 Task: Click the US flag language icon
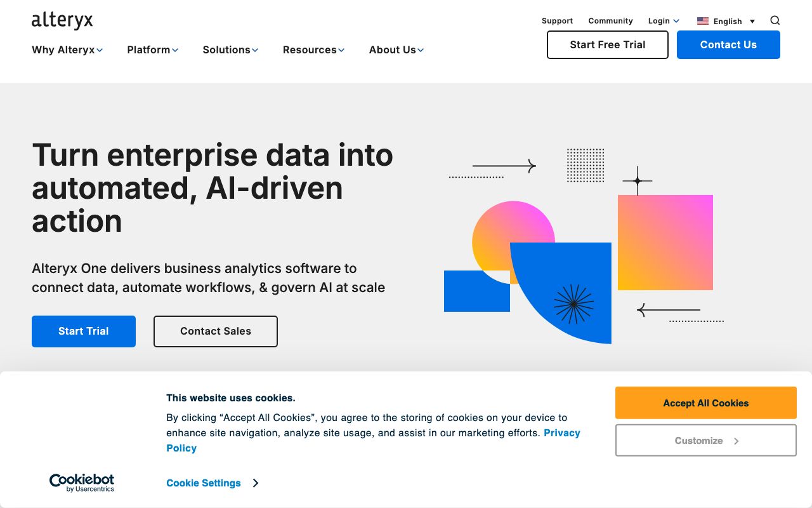pos(703,21)
